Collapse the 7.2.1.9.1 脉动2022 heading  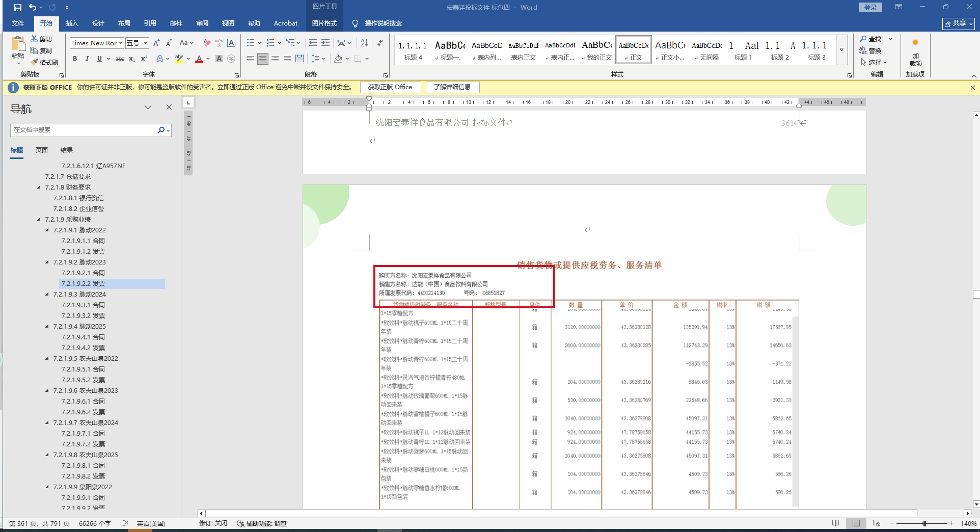[47, 230]
